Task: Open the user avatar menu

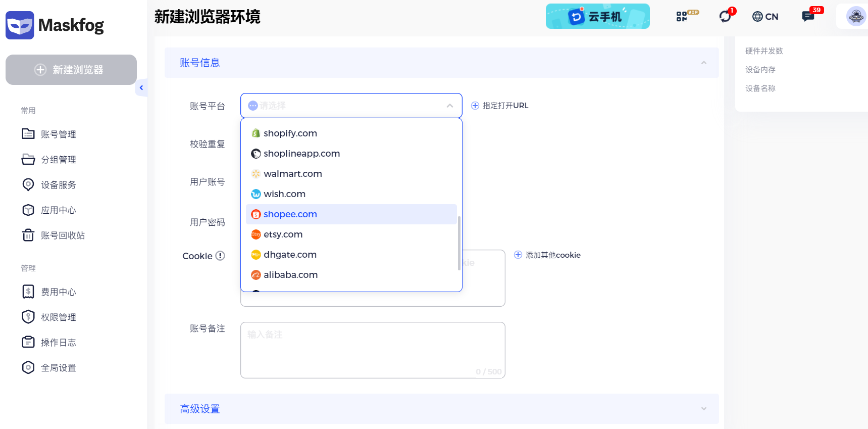Action: (x=856, y=16)
